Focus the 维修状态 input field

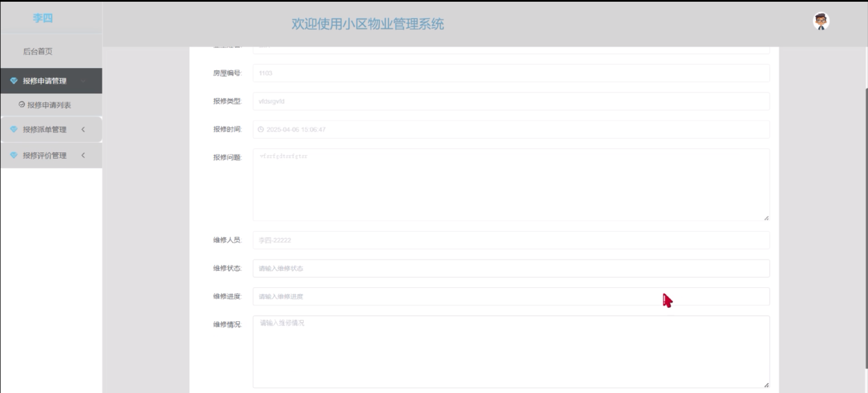pyautogui.click(x=511, y=268)
